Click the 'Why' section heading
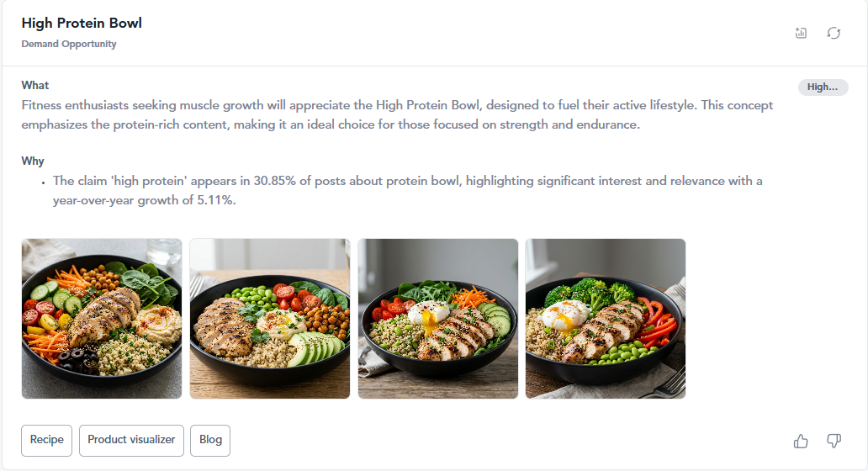Viewport: 868px width, 471px height. click(33, 161)
